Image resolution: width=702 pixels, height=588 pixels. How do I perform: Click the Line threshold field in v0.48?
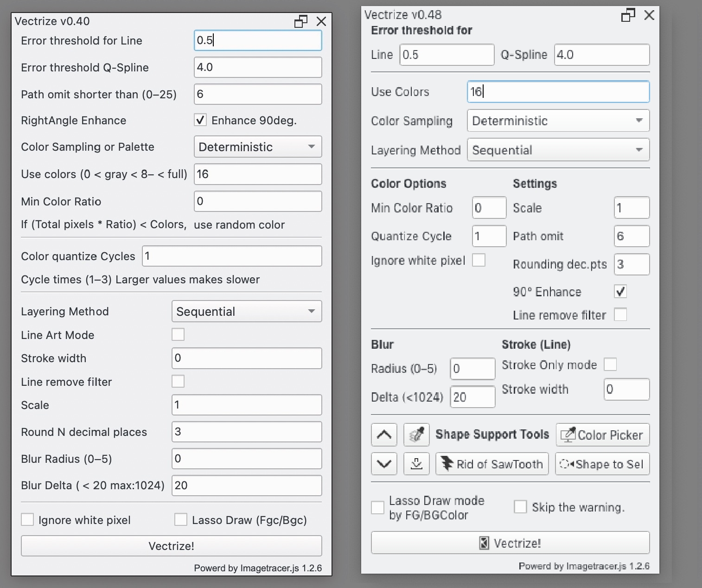(x=447, y=55)
